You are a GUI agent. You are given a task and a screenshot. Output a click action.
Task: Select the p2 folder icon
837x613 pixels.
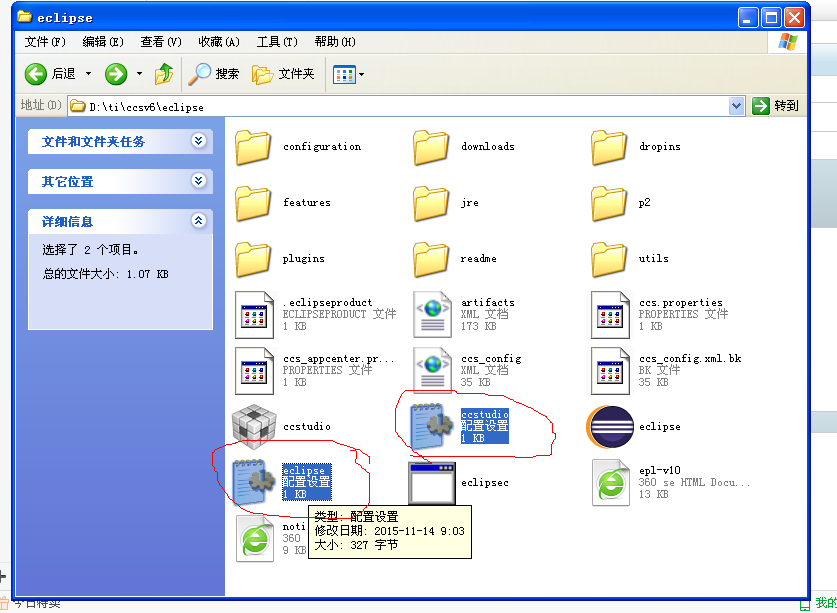click(609, 203)
